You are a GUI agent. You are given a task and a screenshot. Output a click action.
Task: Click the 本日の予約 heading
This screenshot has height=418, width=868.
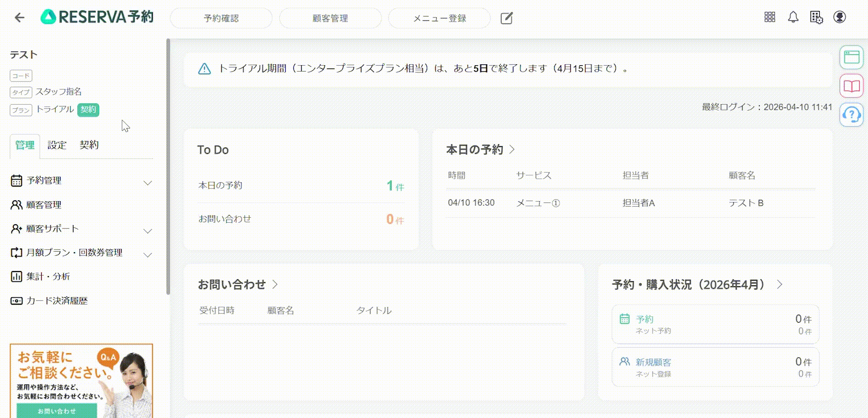475,149
